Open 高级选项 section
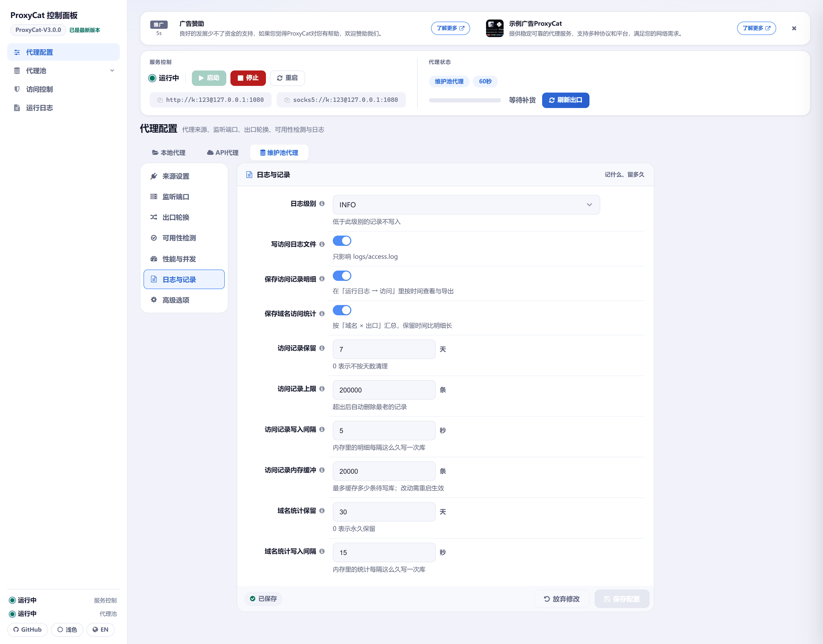This screenshot has height=644, width=823. tap(184, 300)
